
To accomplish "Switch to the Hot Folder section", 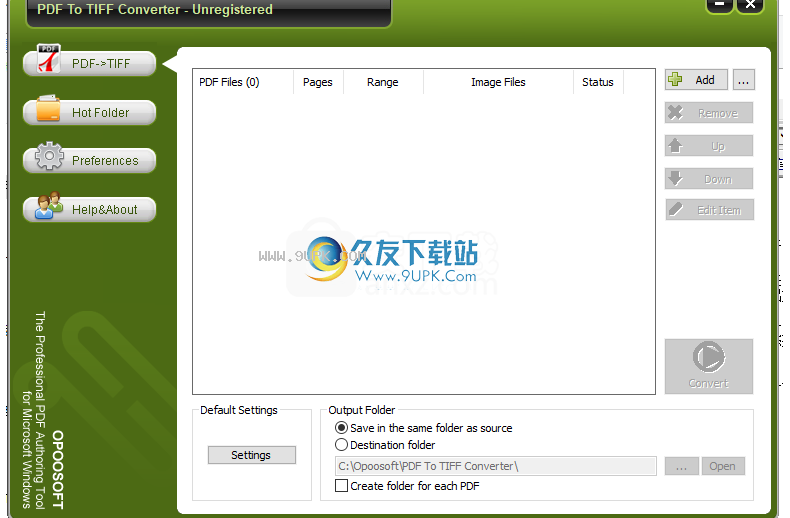I will (x=90, y=112).
